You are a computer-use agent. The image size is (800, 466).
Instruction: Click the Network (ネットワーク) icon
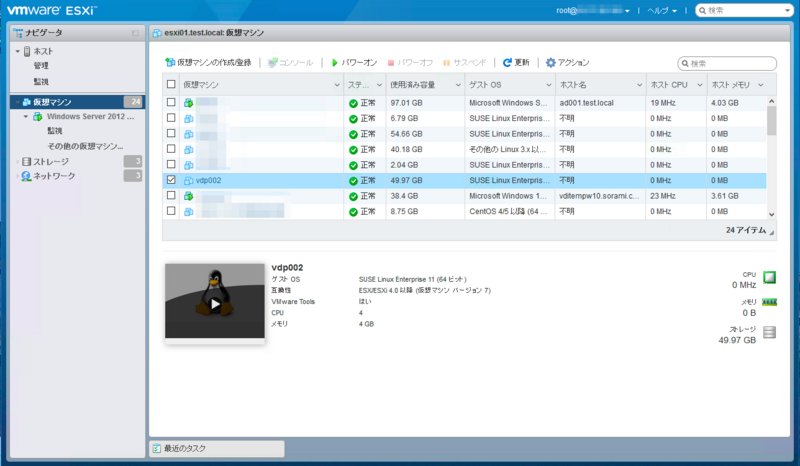(27, 176)
